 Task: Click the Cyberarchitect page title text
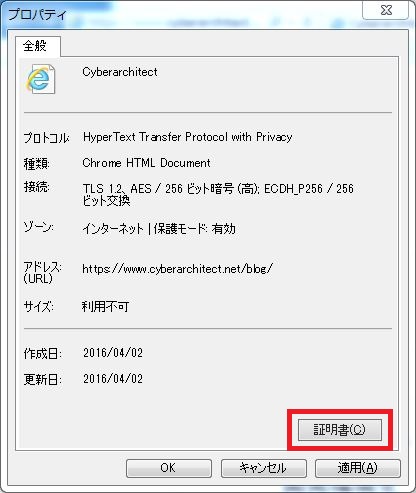pyautogui.click(x=120, y=72)
